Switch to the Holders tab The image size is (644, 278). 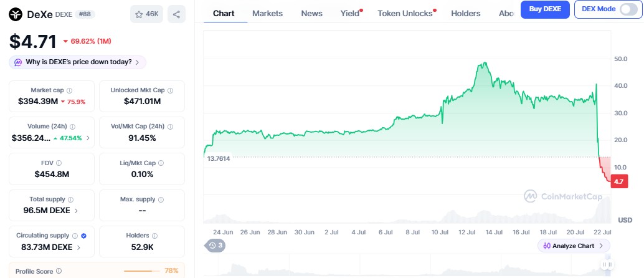click(466, 14)
